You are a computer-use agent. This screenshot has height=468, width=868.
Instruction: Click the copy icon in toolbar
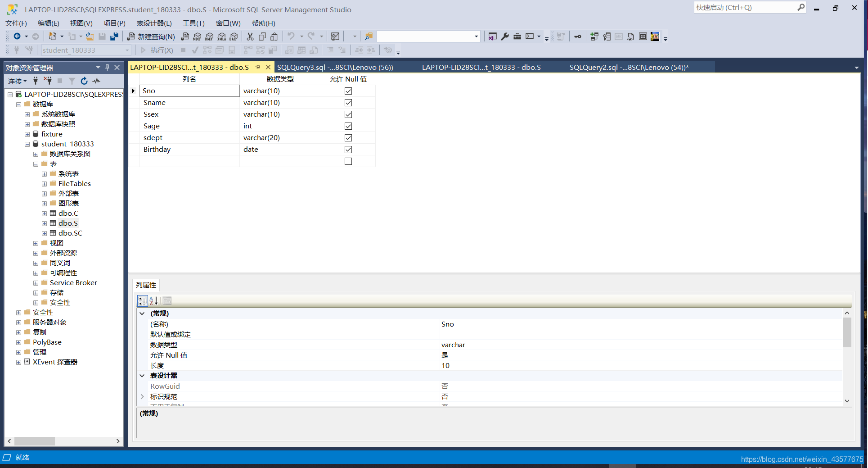point(262,36)
